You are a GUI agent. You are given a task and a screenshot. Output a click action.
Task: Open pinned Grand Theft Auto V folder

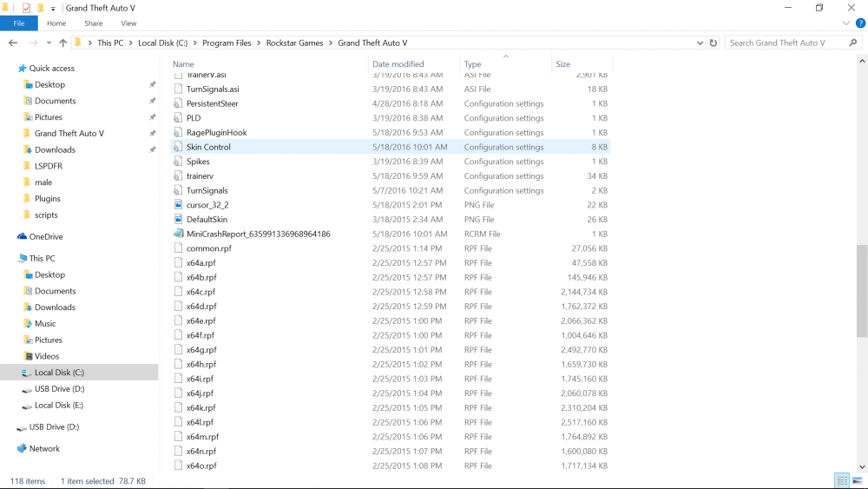69,134
